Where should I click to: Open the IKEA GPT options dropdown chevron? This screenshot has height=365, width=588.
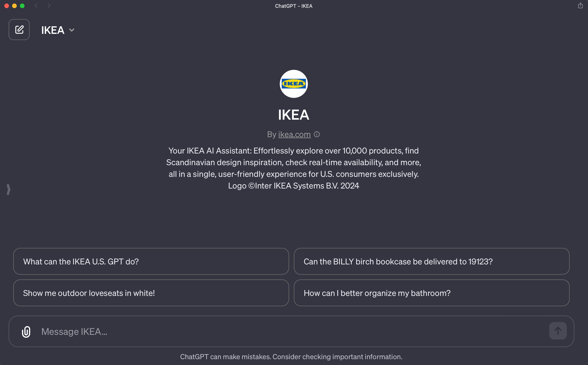(x=72, y=30)
